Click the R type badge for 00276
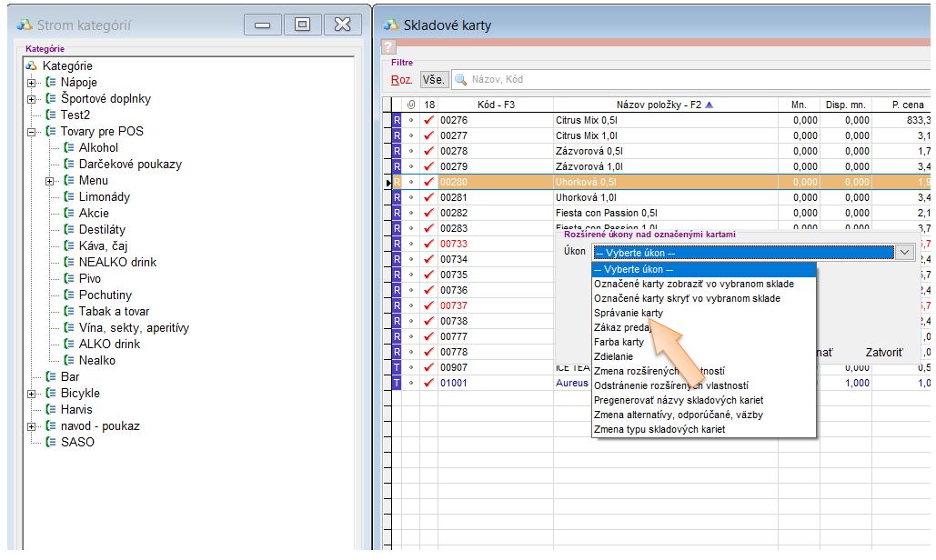The width and height of the screenshot is (936, 560). point(397,120)
